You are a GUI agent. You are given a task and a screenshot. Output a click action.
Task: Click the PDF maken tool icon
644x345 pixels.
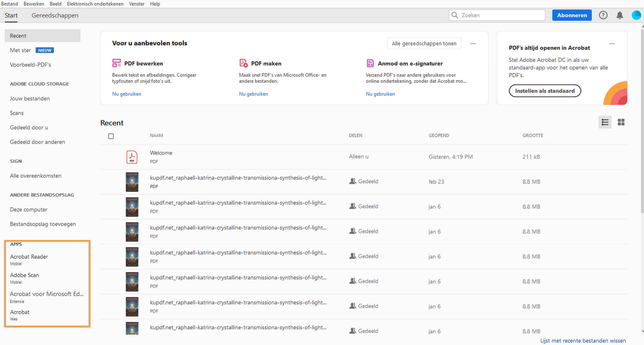244,63
